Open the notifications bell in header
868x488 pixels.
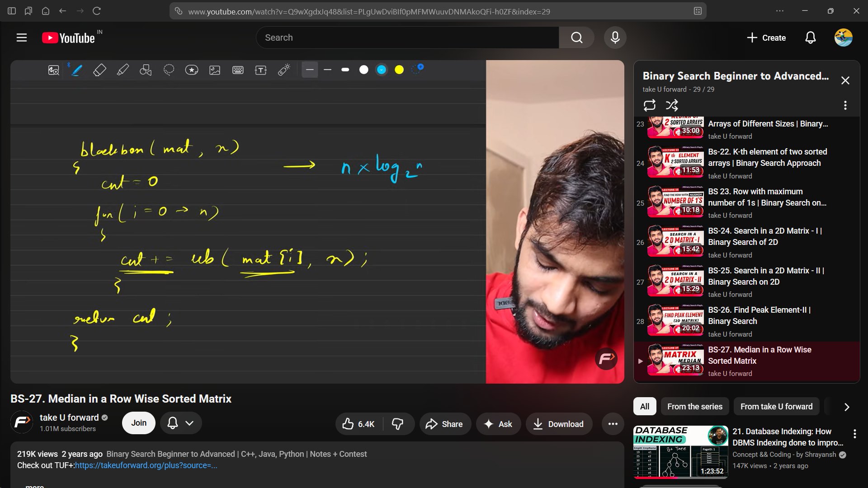click(810, 38)
